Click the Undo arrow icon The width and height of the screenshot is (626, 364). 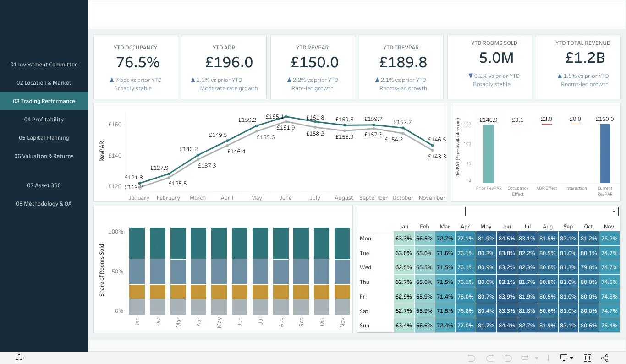click(471, 358)
